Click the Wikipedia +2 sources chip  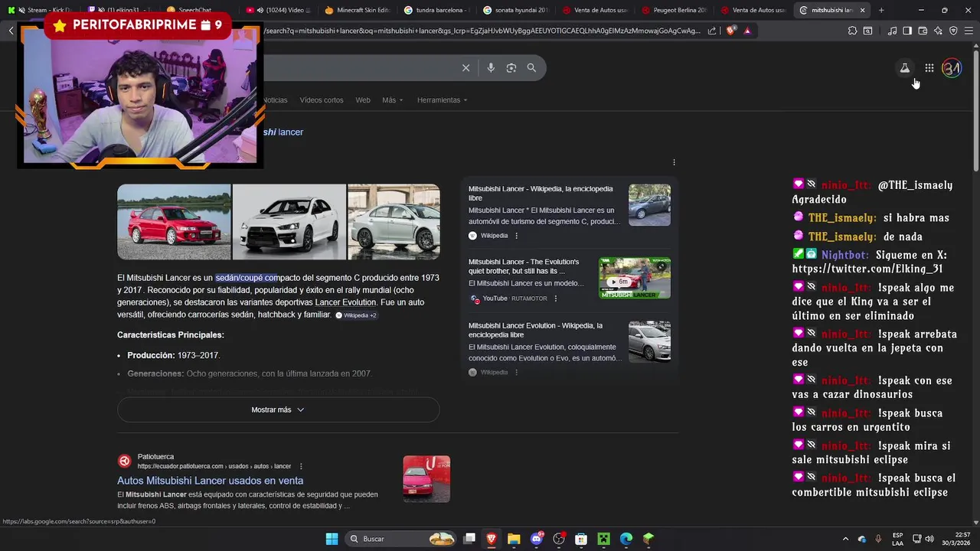pos(356,315)
